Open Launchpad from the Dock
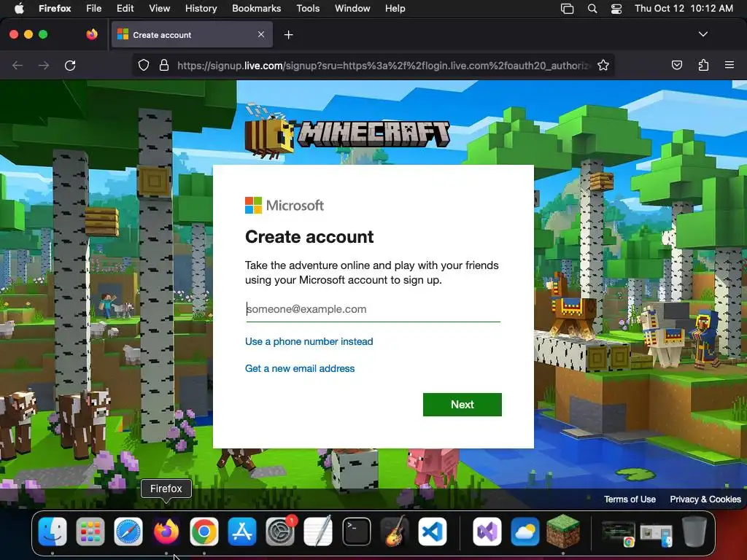The width and height of the screenshot is (747, 560). [90, 532]
